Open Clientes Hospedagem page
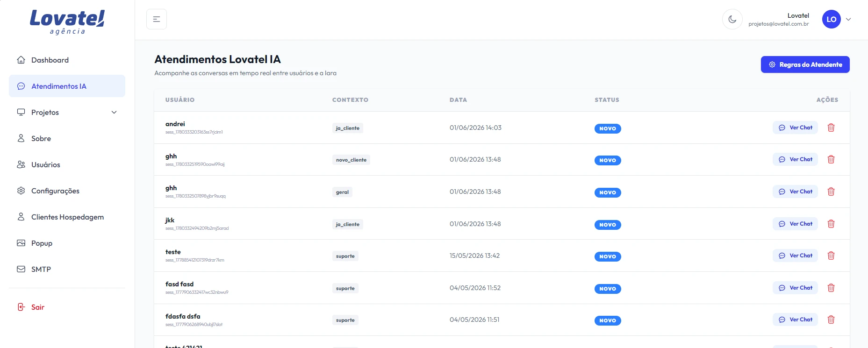The image size is (868, 348). (67, 217)
